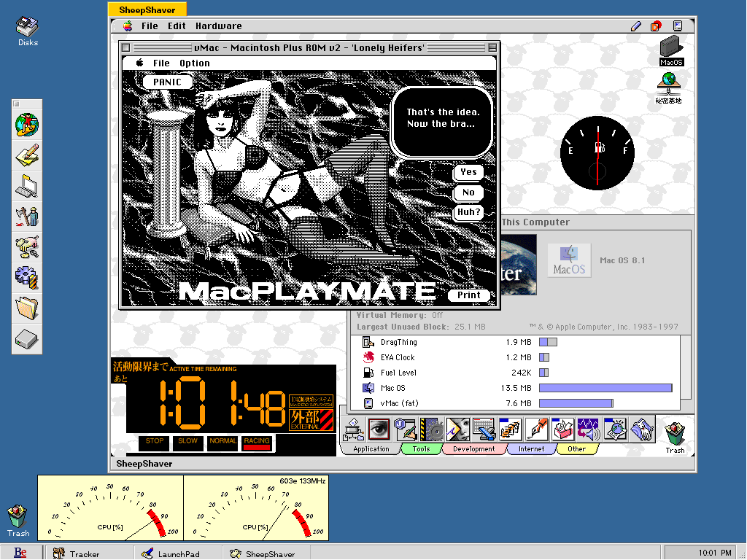Switch to the Other tab in DragThing

[x=576, y=449]
